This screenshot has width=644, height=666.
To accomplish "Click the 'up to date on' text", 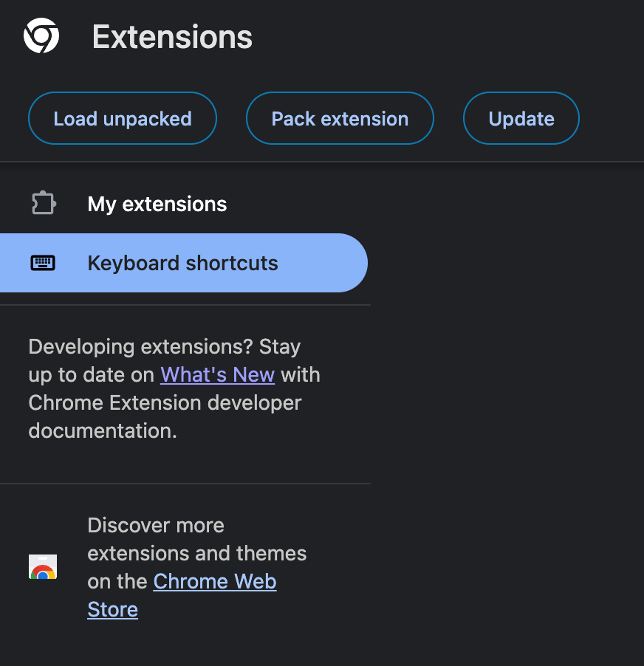I will pos(92,374).
